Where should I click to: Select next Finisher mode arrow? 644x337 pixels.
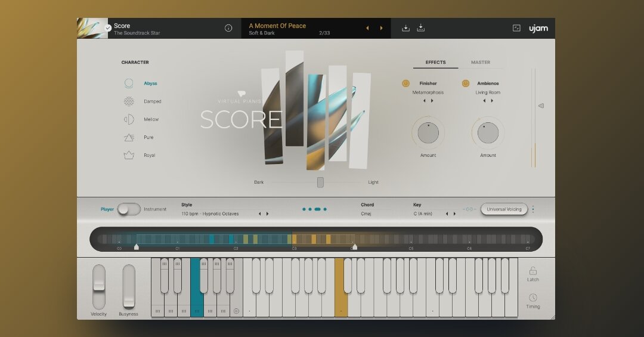(432, 101)
